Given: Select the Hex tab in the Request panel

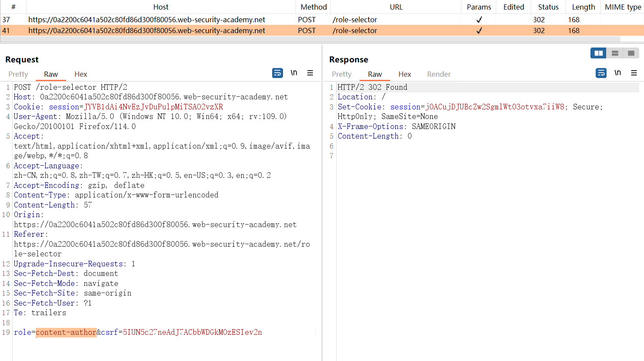Looking at the screenshot, I should (81, 74).
